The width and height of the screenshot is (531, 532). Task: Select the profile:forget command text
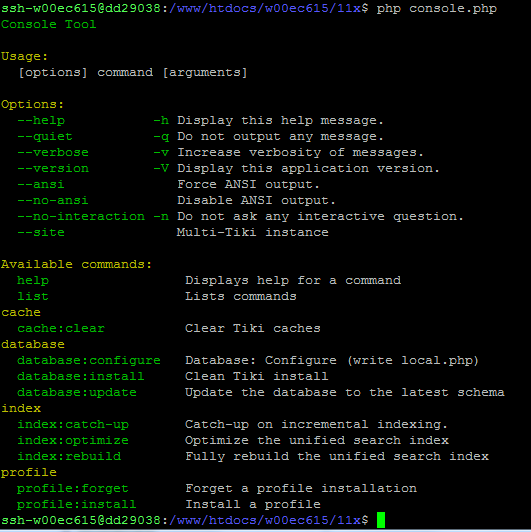(73, 489)
